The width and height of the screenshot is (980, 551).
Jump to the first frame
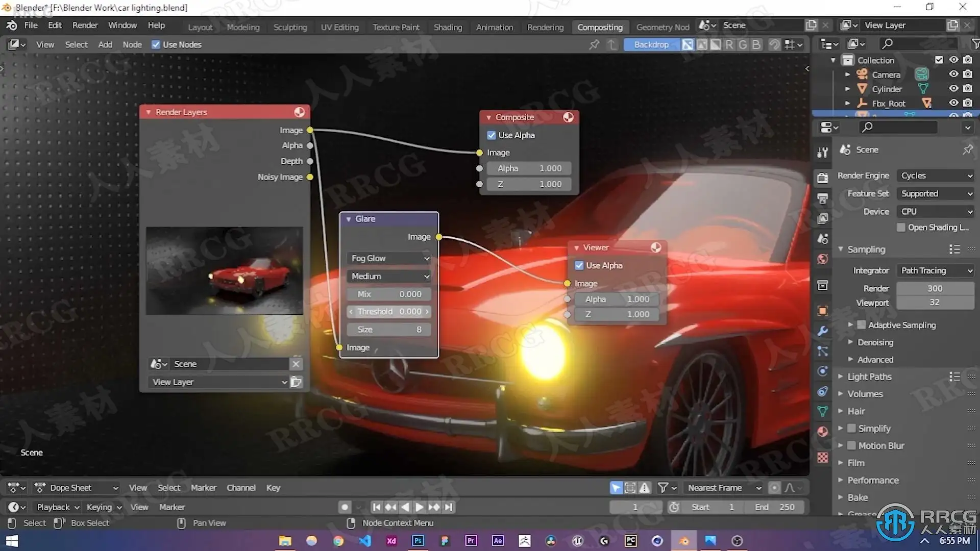pyautogui.click(x=376, y=507)
